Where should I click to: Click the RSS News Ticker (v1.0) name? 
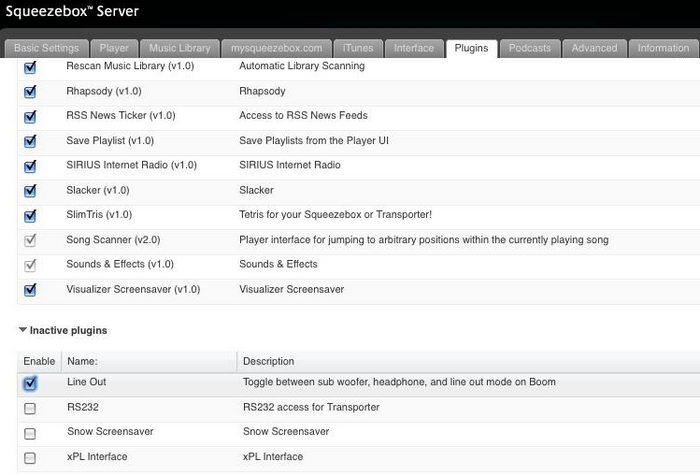pos(121,116)
